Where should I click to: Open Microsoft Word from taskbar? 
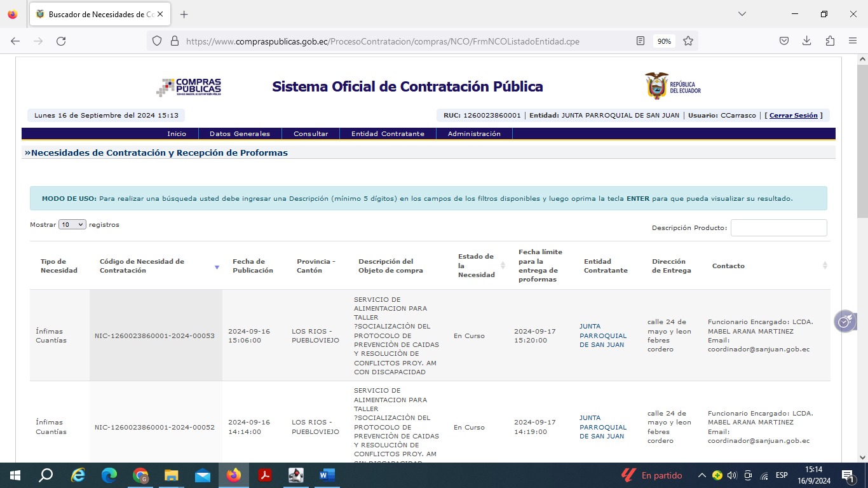[327, 475]
